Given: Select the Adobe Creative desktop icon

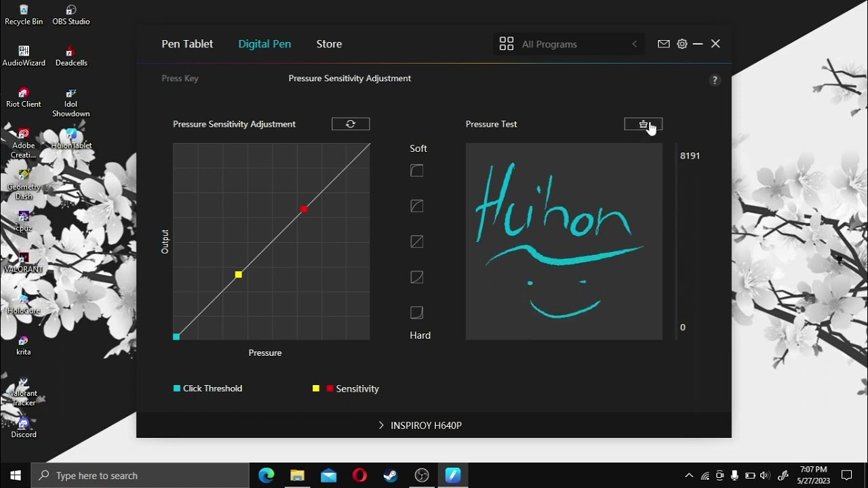Looking at the screenshot, I should click(24, 144).
